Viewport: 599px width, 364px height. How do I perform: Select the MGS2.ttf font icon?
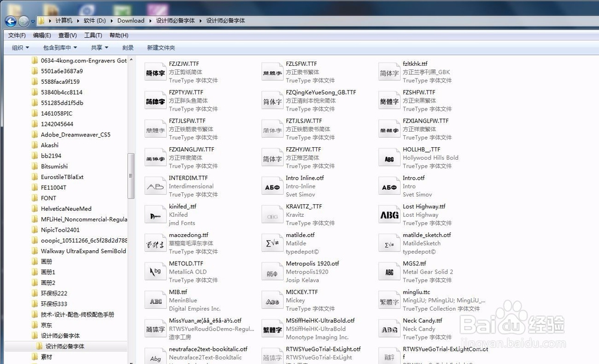point(389,272)
